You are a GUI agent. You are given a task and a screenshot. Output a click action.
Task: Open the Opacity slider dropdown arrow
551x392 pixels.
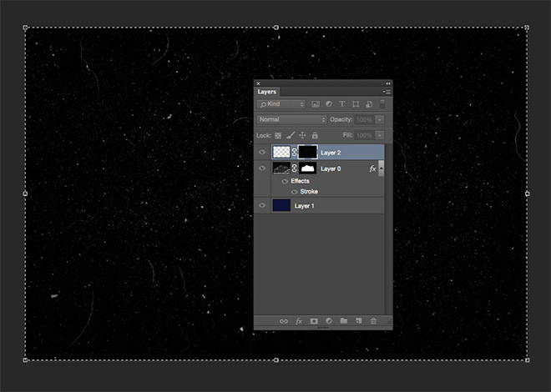(x=380, y=120)
